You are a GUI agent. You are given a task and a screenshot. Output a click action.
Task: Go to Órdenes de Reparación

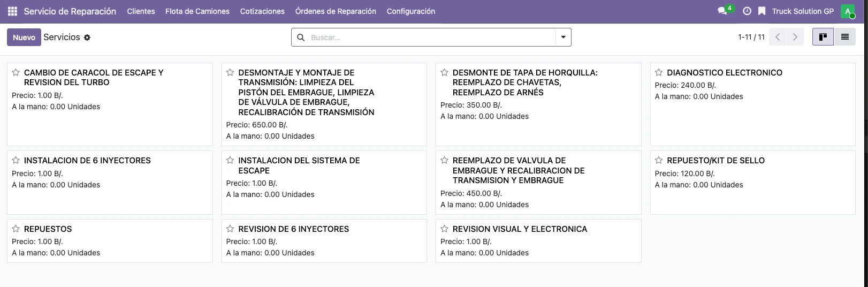tap(336, 11)
